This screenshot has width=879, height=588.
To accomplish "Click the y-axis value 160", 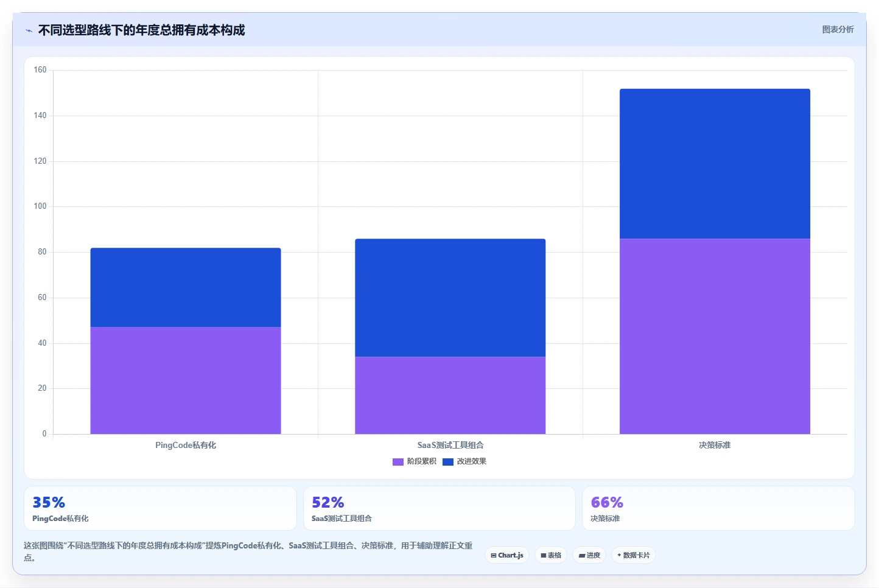I will point(40,70).
